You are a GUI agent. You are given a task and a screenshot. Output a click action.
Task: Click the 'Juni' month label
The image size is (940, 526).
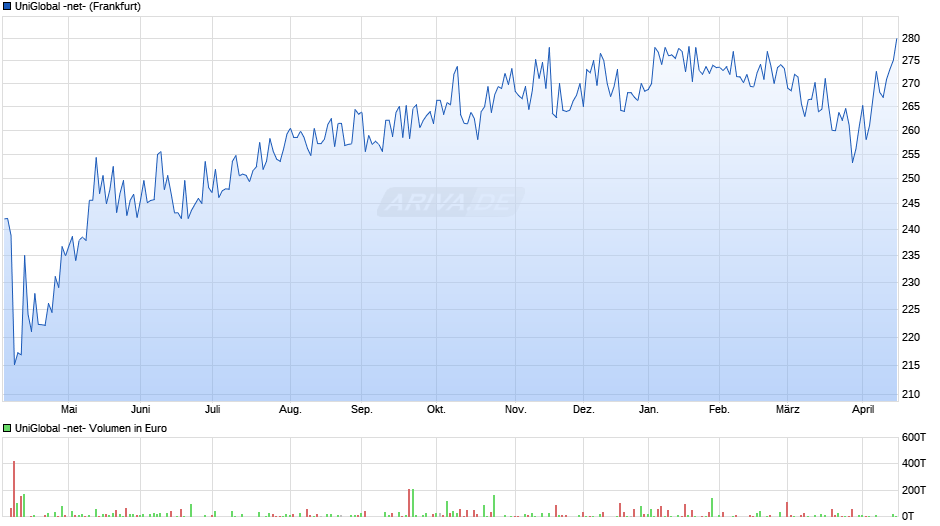tap(140, 409)
